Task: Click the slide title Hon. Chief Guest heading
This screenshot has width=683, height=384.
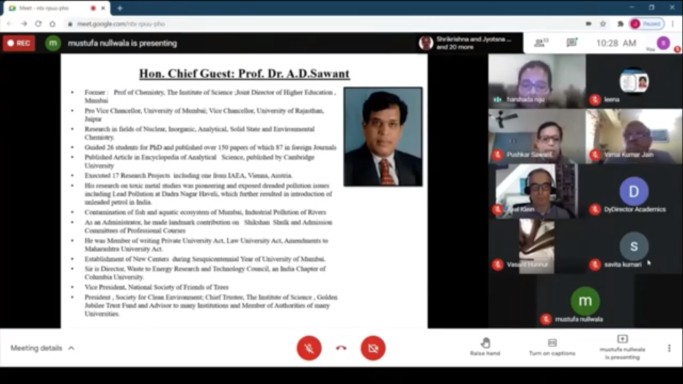Action: pos(244,74)
